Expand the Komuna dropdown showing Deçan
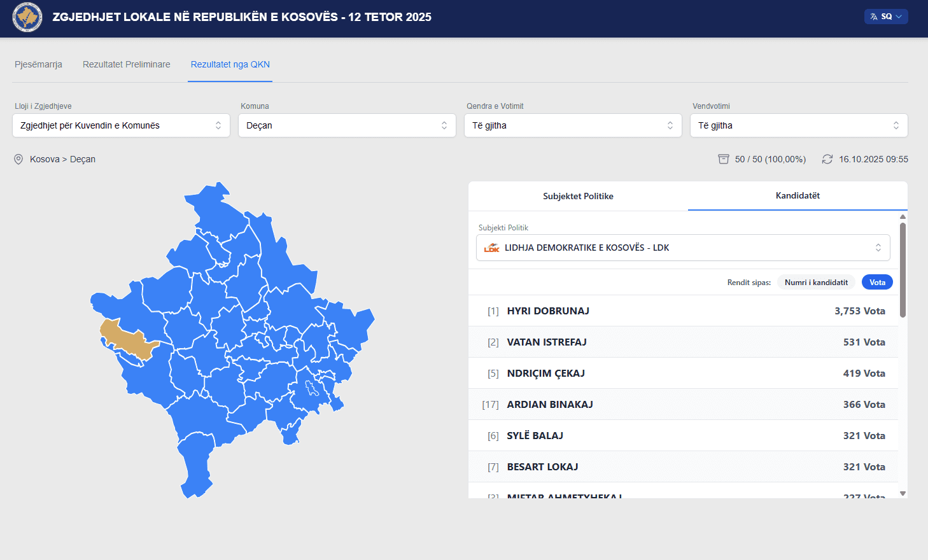928x560 pixels. pos(347,125)
